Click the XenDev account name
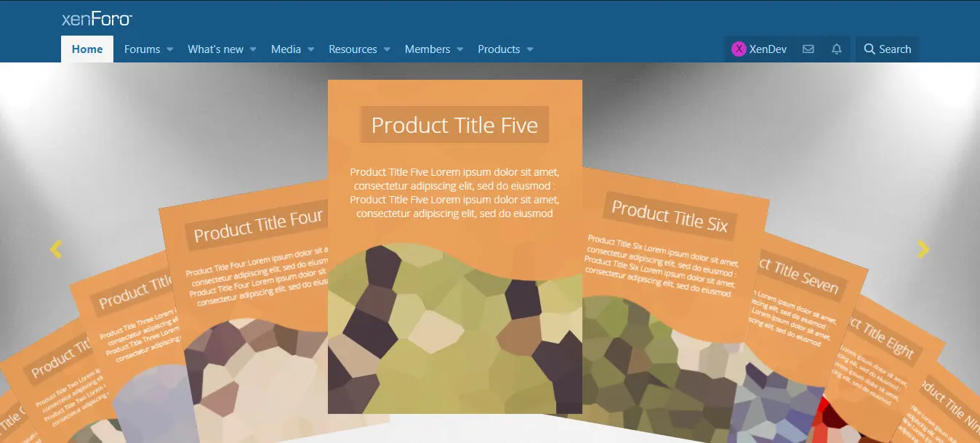Screen dimensions: 980x443 pyautogui.click(x=768, y=49)
